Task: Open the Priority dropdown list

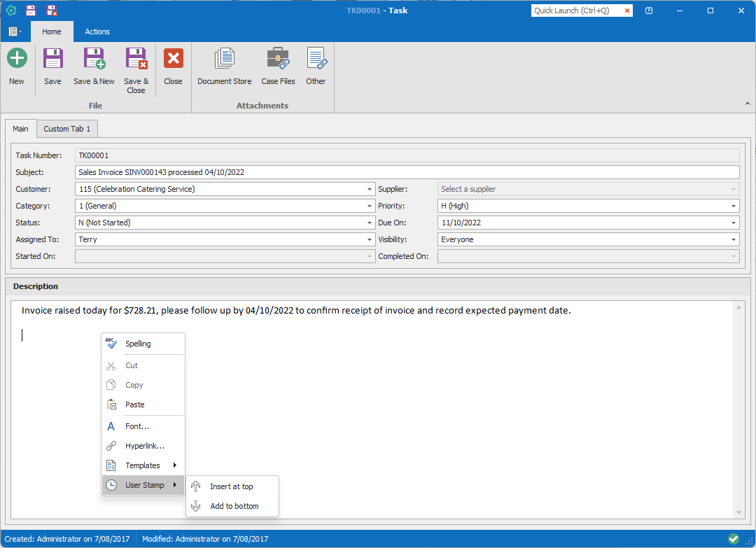Action: click(733, 206)
